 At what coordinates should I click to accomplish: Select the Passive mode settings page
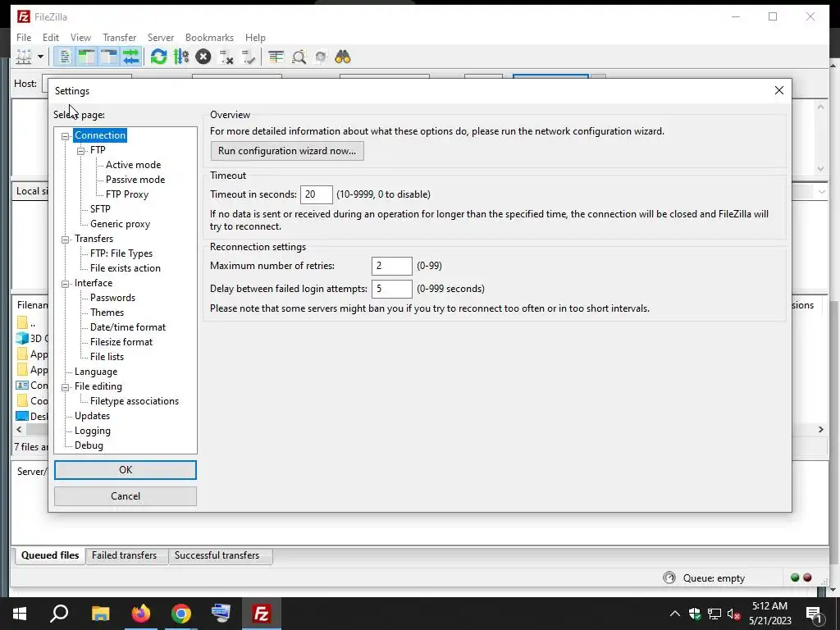(135, 180)
